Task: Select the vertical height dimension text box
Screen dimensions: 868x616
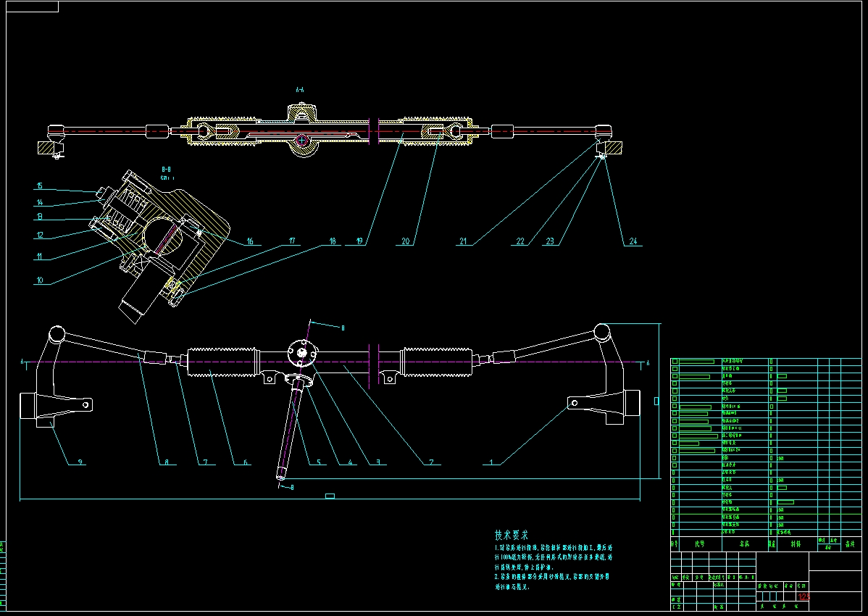Action: (656, 401)
